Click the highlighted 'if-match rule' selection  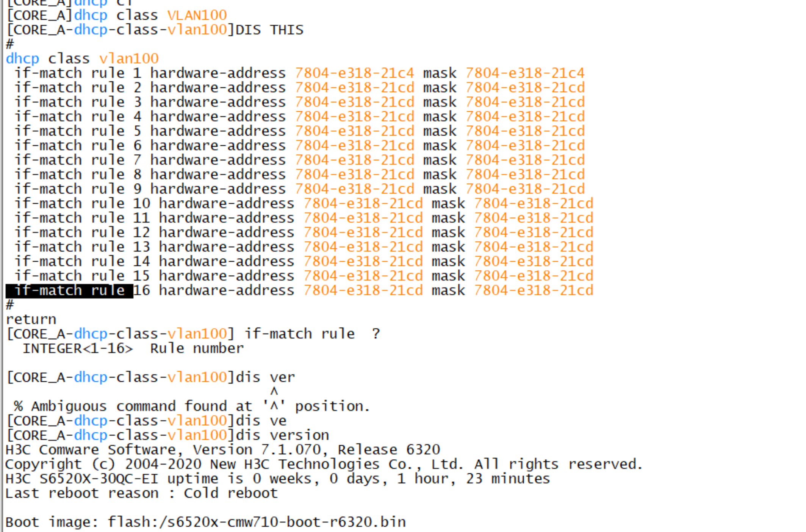coord(69,291)
